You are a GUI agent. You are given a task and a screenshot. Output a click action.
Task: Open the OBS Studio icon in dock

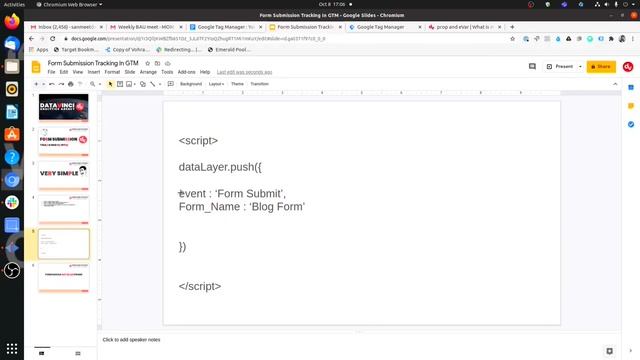click(12, 270)
